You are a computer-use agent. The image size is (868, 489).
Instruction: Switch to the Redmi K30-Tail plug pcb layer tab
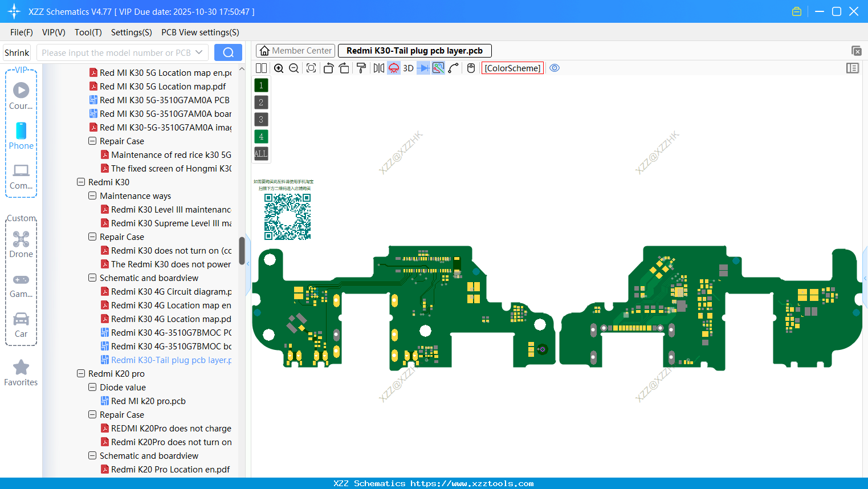coord(414,50)
